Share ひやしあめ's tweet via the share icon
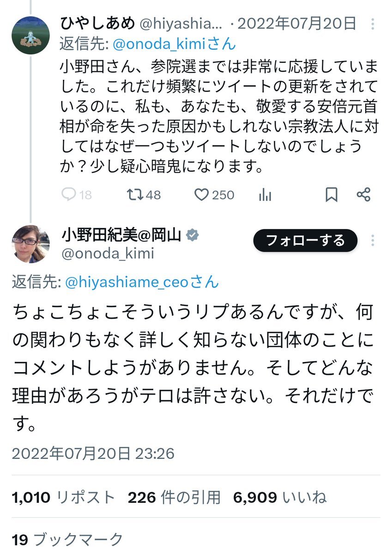Screen dimensions: 392x554 coord(364,195)
